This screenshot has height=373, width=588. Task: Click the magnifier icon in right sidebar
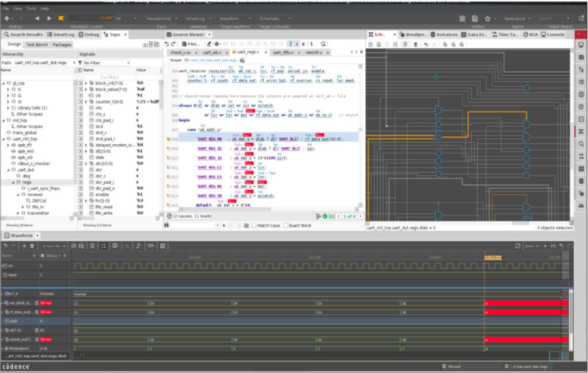coord(581,143)
